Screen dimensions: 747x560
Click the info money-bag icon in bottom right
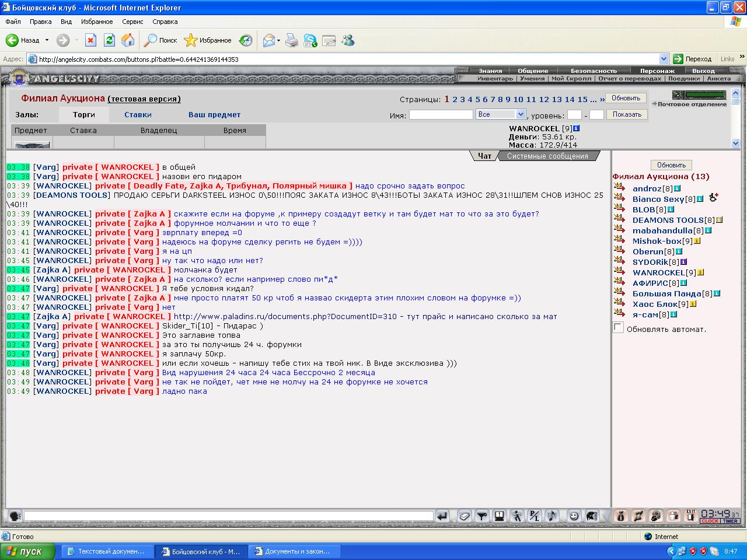[621, 516]
